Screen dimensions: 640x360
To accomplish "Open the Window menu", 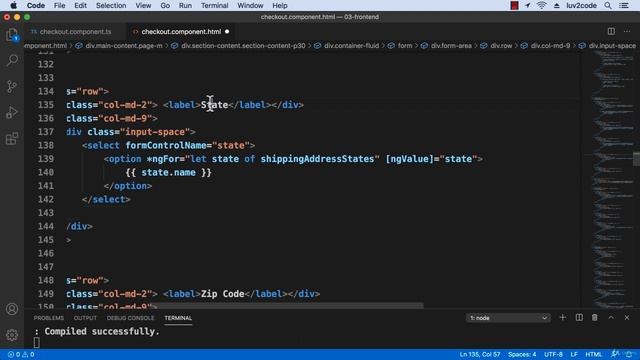I will [x=250, y=5].
